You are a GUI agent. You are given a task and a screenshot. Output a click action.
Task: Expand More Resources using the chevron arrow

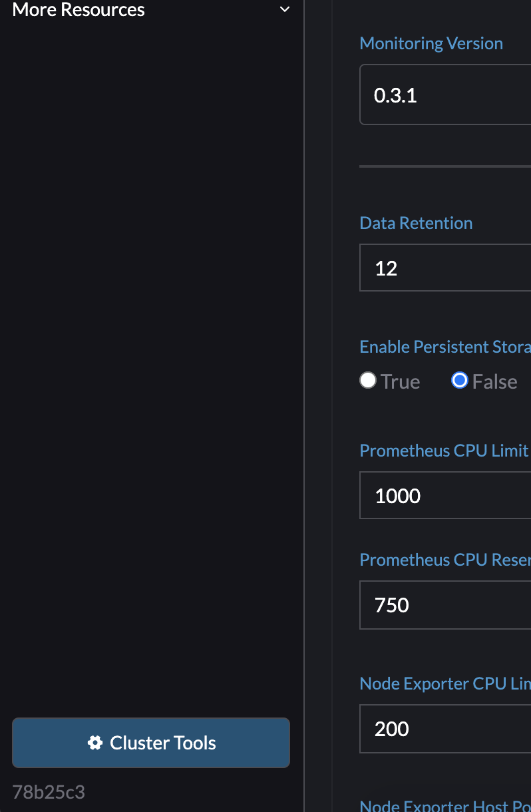tap(285, 10)
